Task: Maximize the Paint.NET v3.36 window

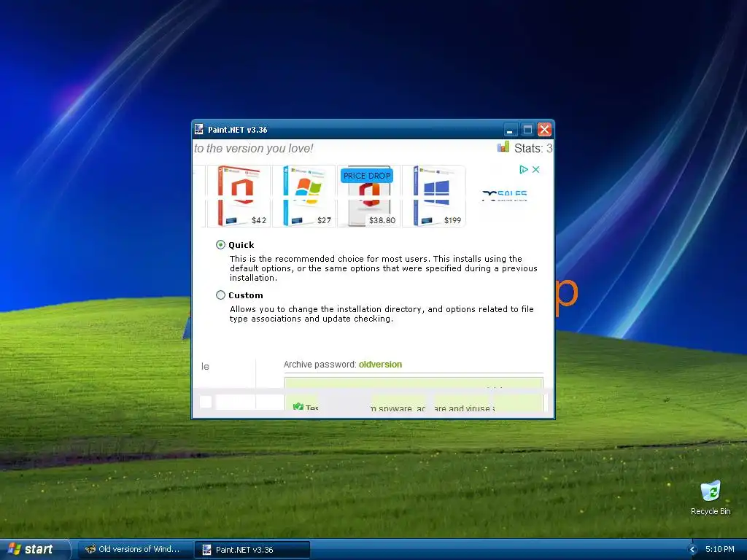Action: [527, 130]
